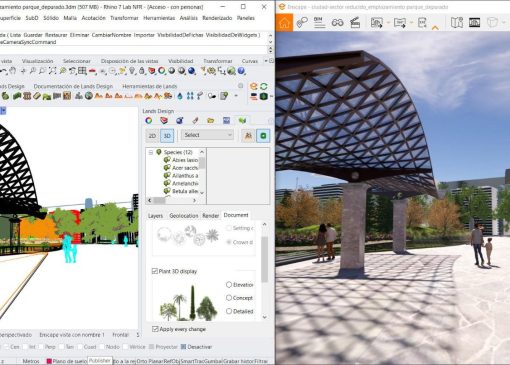
Task: Choose the Concept radio option
Action: pyautogui.click(x=229, y=298)
